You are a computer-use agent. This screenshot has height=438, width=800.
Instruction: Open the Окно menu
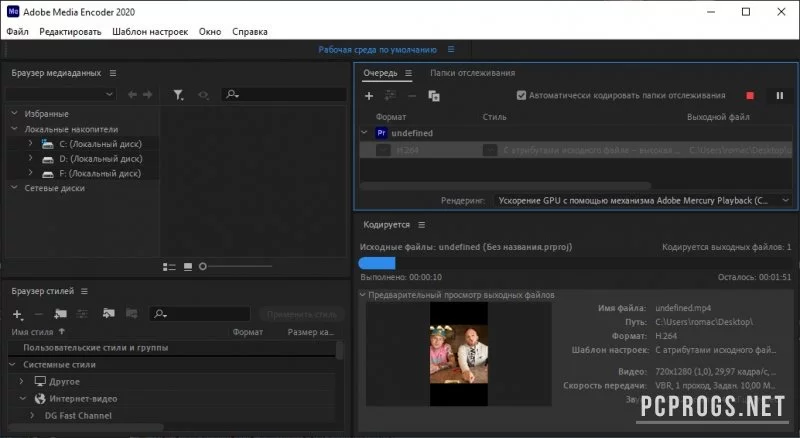click(210, 32)
